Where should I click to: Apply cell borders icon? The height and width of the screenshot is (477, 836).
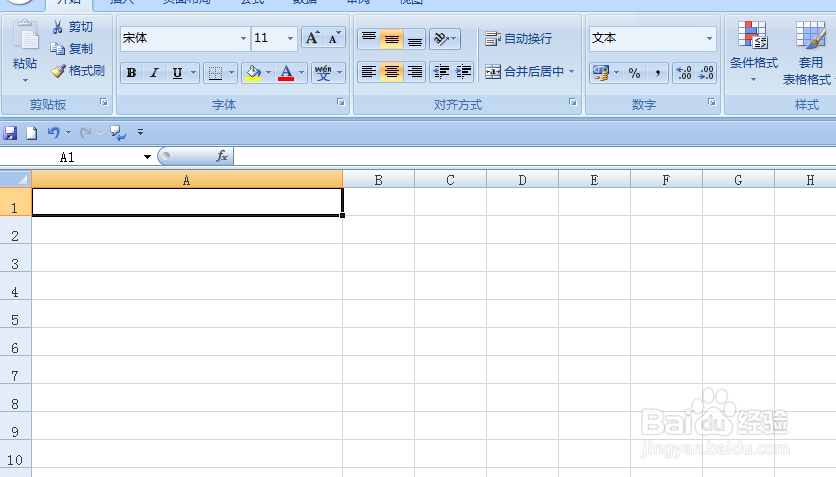215,73
